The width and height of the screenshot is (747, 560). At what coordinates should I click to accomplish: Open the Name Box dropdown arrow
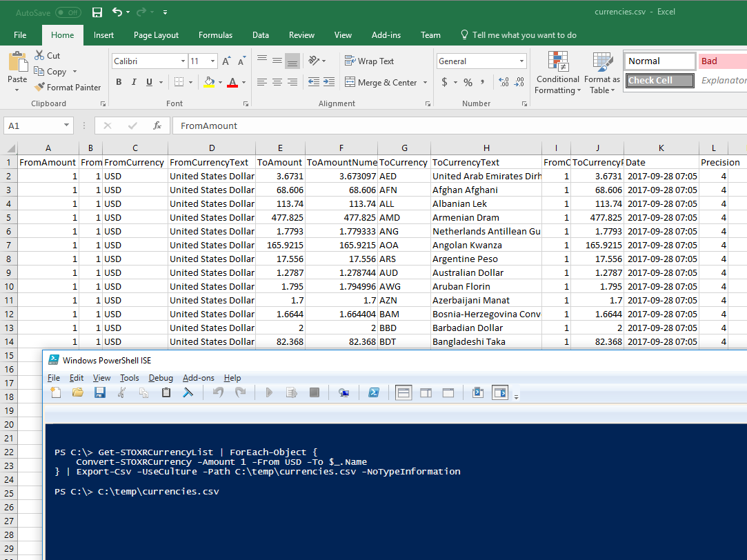[67, 126]
